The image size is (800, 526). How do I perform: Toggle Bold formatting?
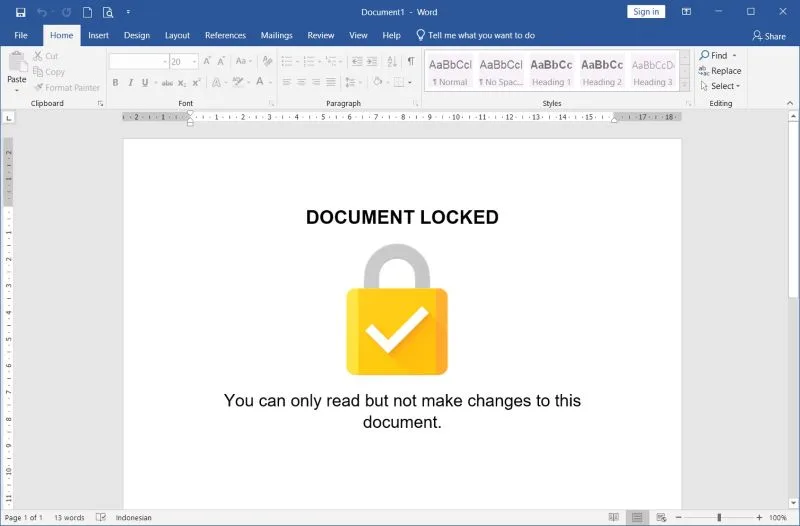(x=115, y=83)
